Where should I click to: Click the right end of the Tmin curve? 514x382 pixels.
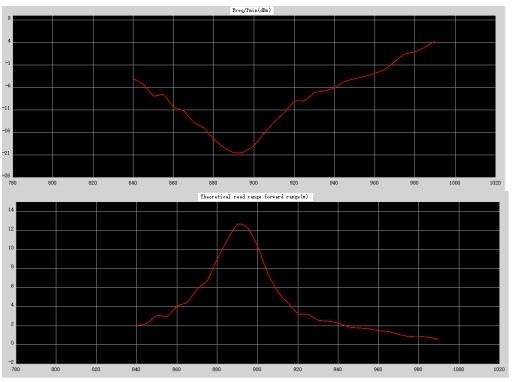(x=434, y=42)
